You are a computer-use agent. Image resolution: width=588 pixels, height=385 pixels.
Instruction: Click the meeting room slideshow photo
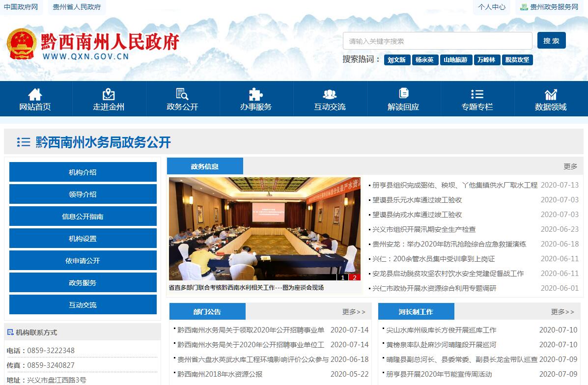click(265, 229)
